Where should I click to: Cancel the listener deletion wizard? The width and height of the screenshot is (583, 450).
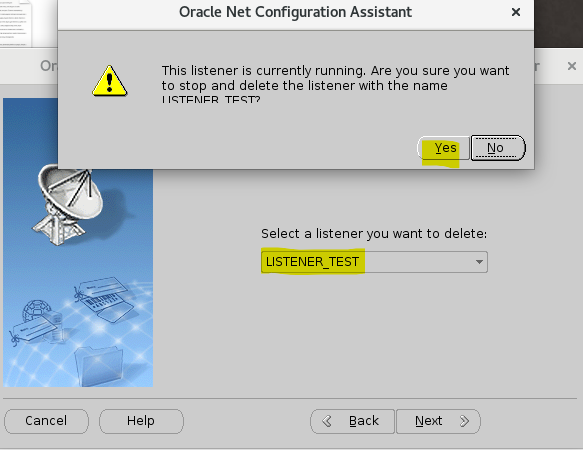[46, 421]
